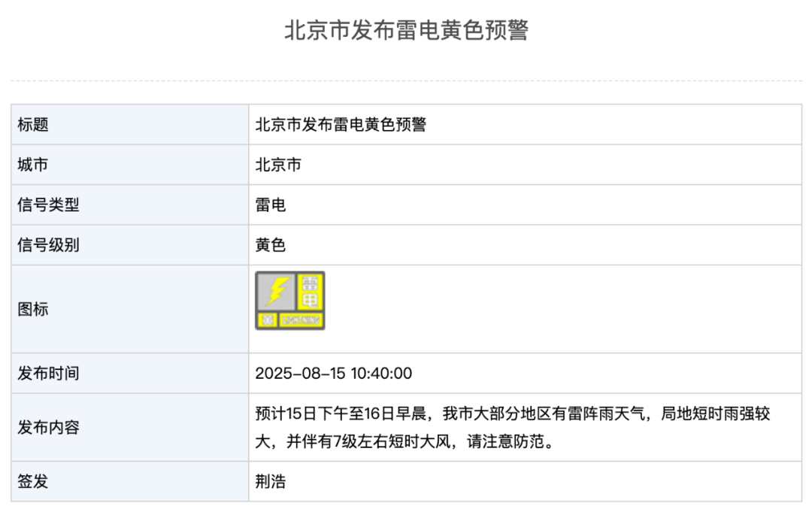Image resolution: width=812 pixels, height=512 pixels.
Task: Click the 2025-08-15 10:40:00 timestamp
Action: click(x=333, y=373)
